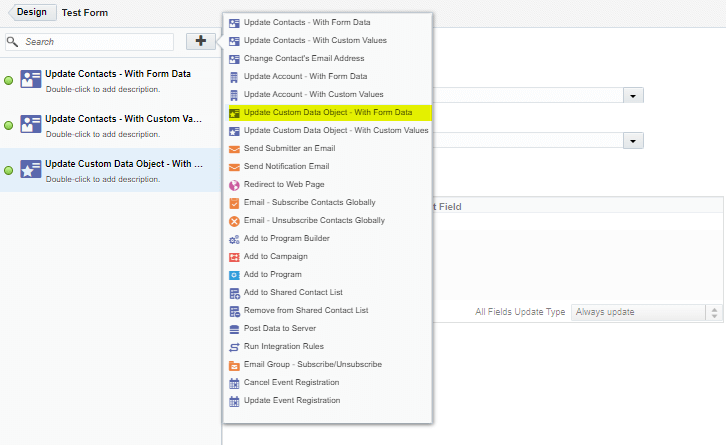Choose menu item Update Contacts - With Form Data
Viewport: 726px width, 445px height.
[x=307, y=22]
